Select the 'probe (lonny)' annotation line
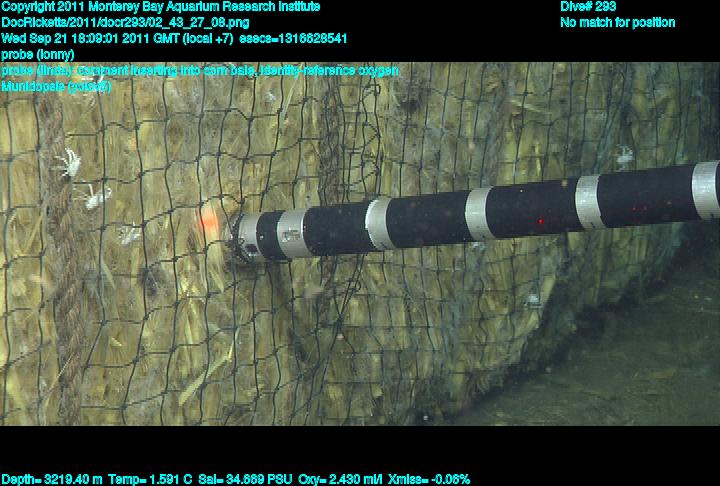Screen dimensions: 720x486 point(38,55)
